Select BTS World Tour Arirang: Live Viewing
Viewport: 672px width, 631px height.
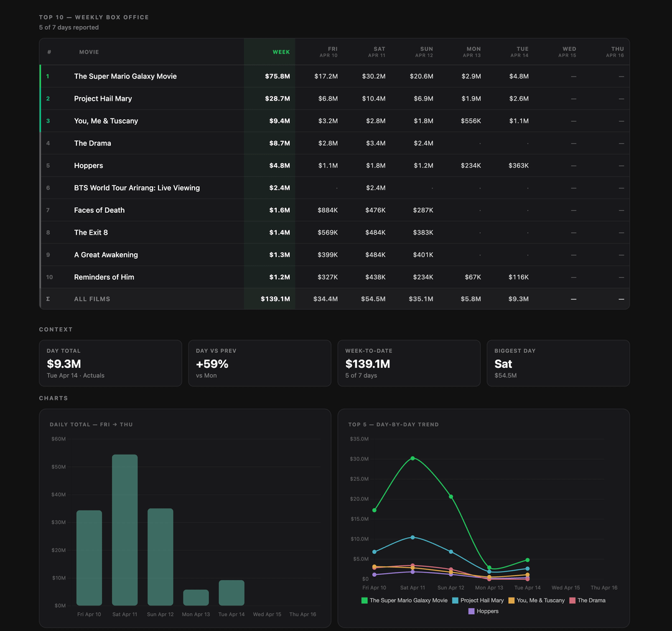coord(137,188)
